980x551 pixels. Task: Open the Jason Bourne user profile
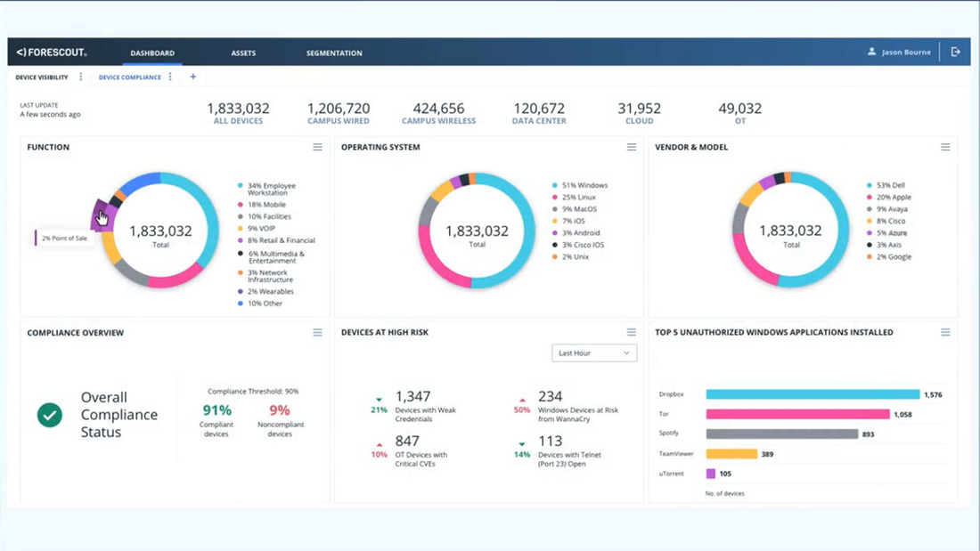click(x=900, y=52)
